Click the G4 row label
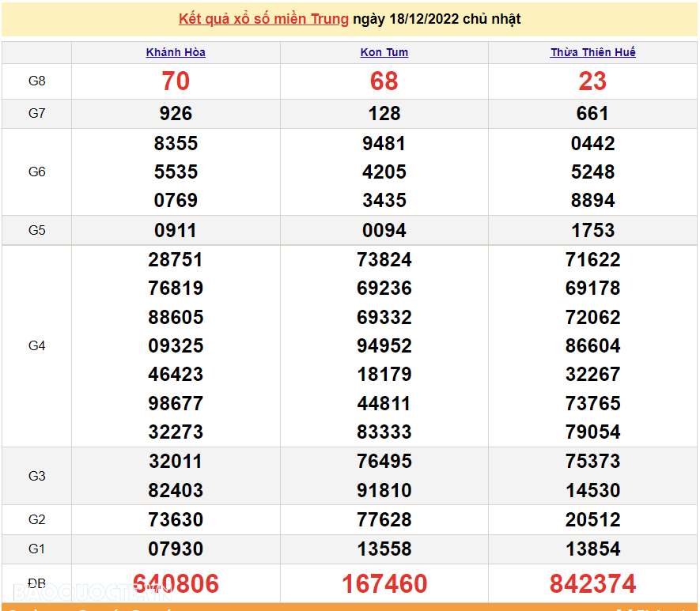Screen dimensions: 700x611 coord(37,345)
